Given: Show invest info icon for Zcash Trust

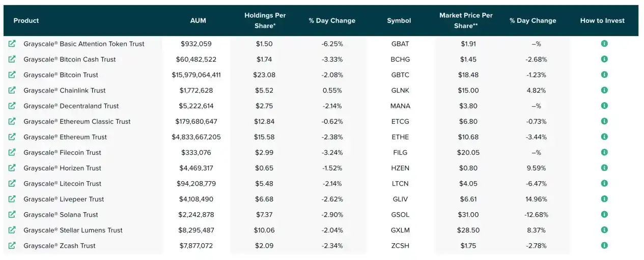Looking at the screenshot, I should pyautogui.click(x=604, y=245).
